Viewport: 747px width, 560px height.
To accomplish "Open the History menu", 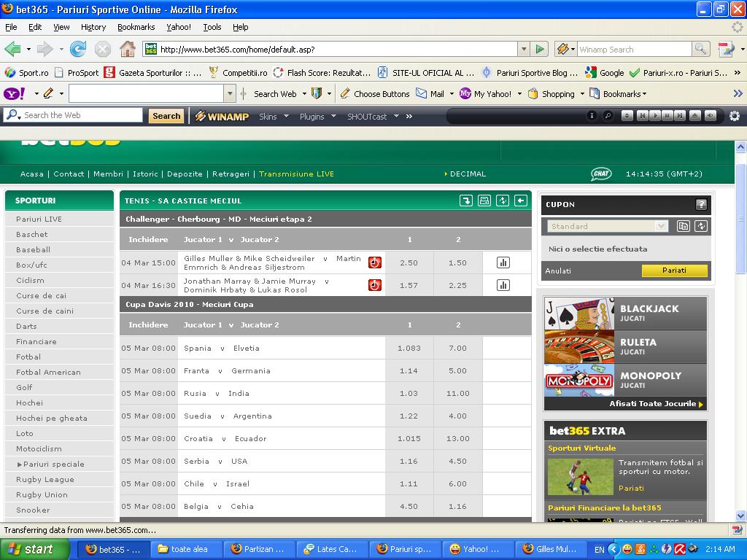I will tap(93, 27).
